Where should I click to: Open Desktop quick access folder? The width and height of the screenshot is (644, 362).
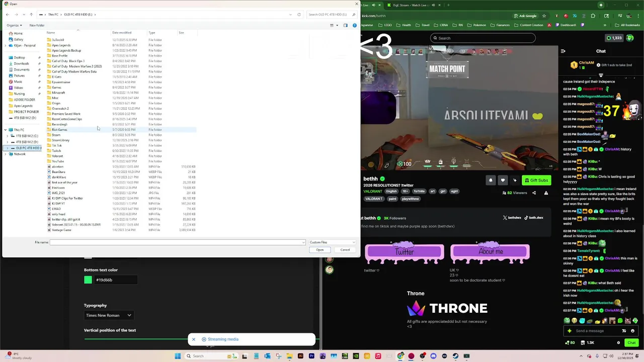click(x=20, y=57)
